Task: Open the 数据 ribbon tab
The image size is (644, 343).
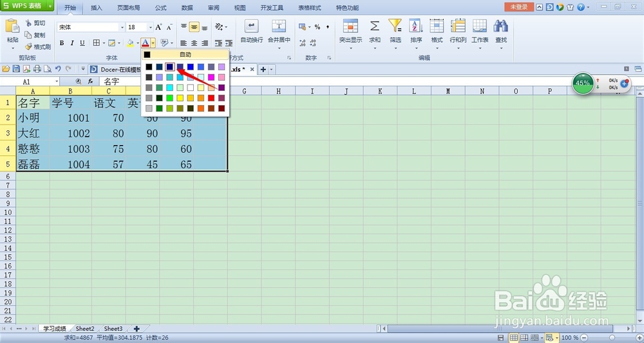Action: point(187,8)
